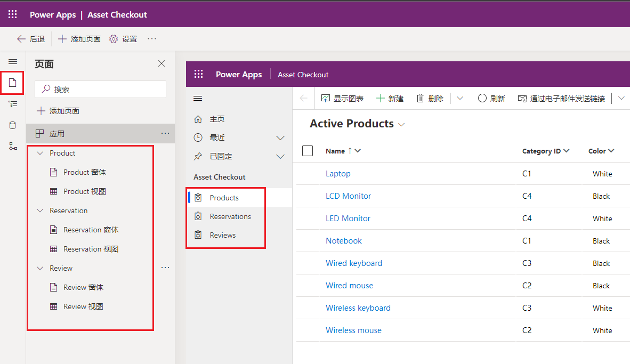The image size is (630, 364).
Task: Tick the select-all checkbox in the grid header
Action: (x=308, y=151)
